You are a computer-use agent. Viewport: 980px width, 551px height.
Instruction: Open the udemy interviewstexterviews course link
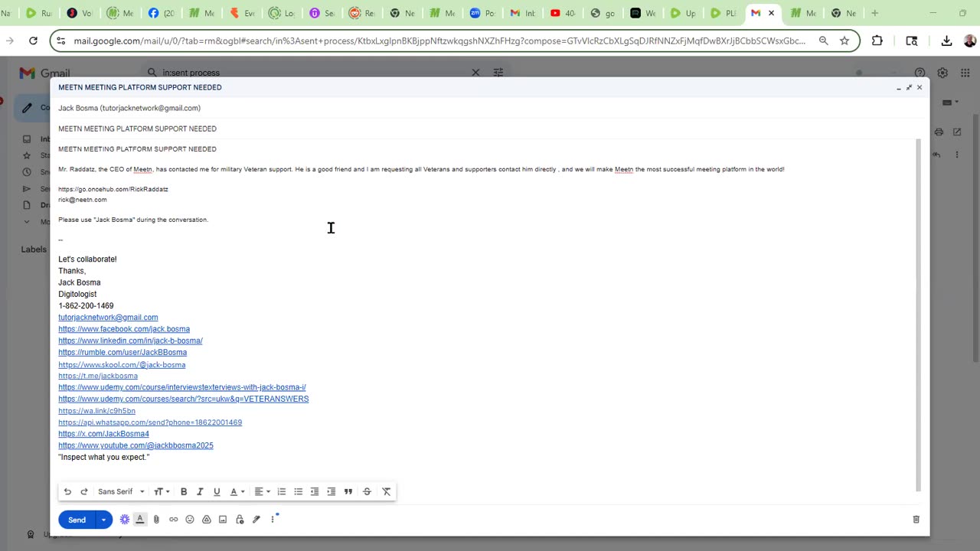coord(182,387)
